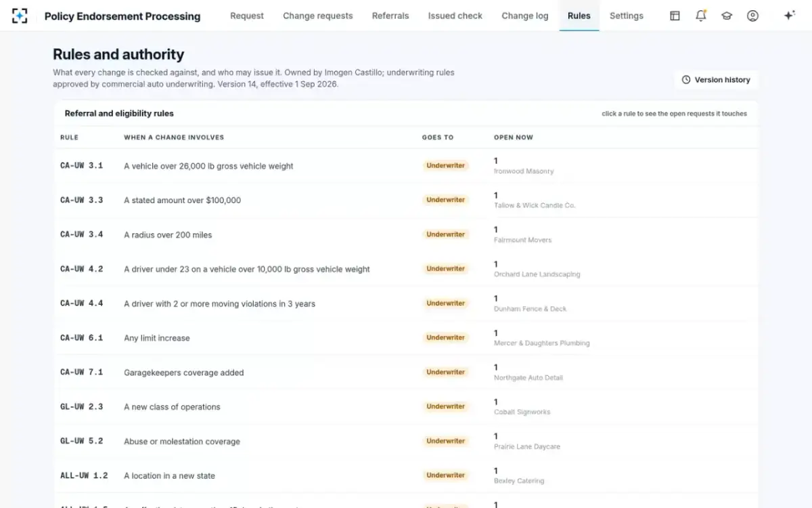
Task: Click the Underwriter badge for CA-UW 3.1
Action: 446,166
